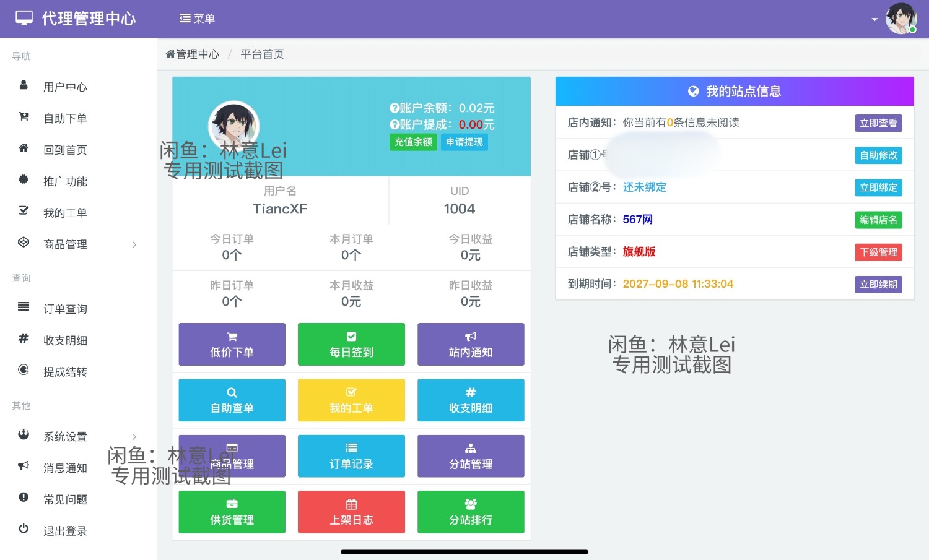
Task: Open 提成结转 from the sidebar
Action: point(65,371)
